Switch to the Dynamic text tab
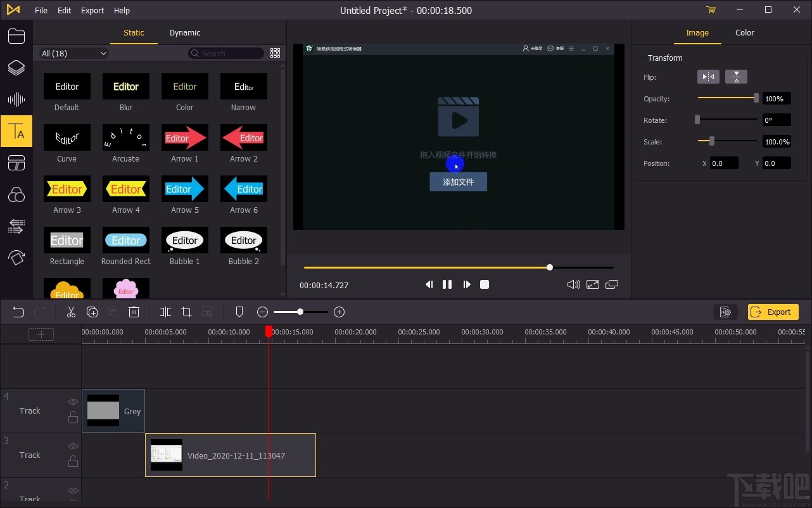 184,32
